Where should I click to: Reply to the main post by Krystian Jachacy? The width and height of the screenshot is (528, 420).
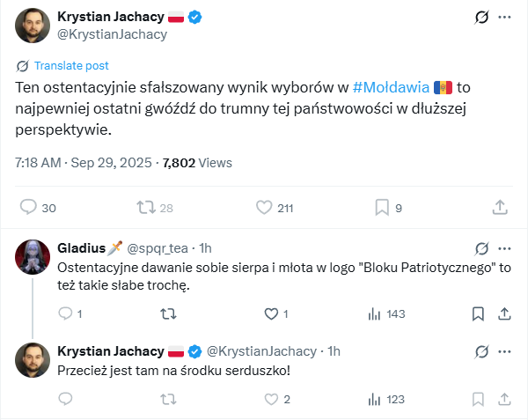(27, 208)
